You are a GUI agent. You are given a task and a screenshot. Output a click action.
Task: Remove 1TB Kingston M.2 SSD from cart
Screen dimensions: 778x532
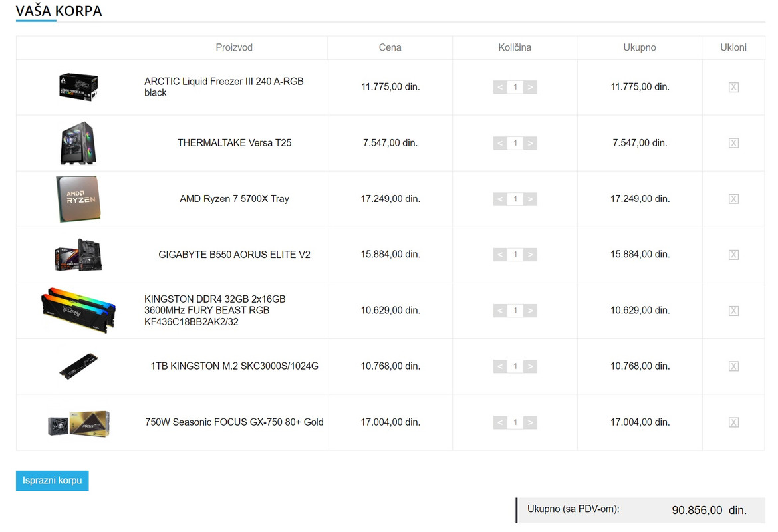(733, 366)
